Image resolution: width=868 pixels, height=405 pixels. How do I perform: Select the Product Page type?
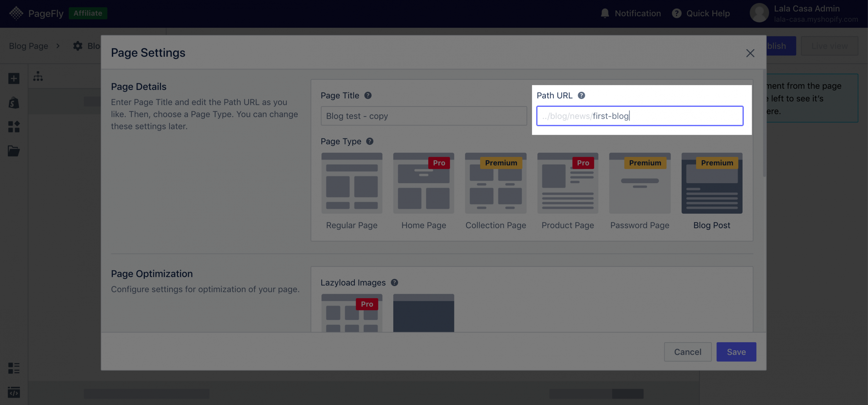568,191
